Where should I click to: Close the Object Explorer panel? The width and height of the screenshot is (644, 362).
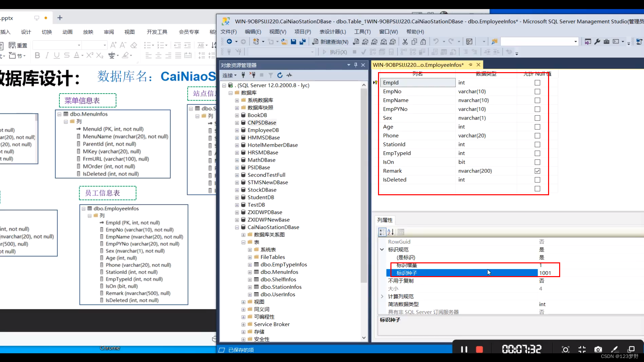tap(363, 65)
